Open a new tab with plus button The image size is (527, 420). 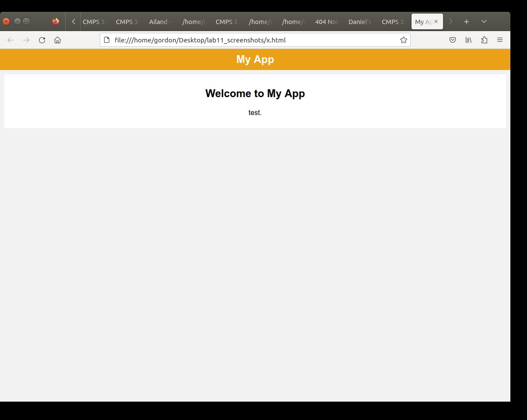466,21
